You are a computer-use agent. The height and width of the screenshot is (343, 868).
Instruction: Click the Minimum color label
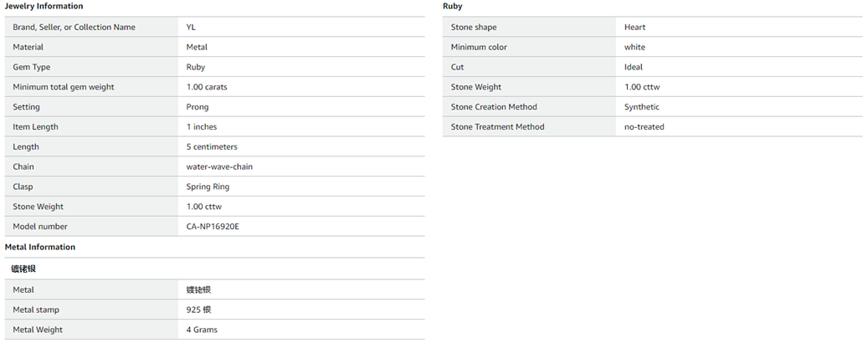pyautogui.click(x=479, y=48)
